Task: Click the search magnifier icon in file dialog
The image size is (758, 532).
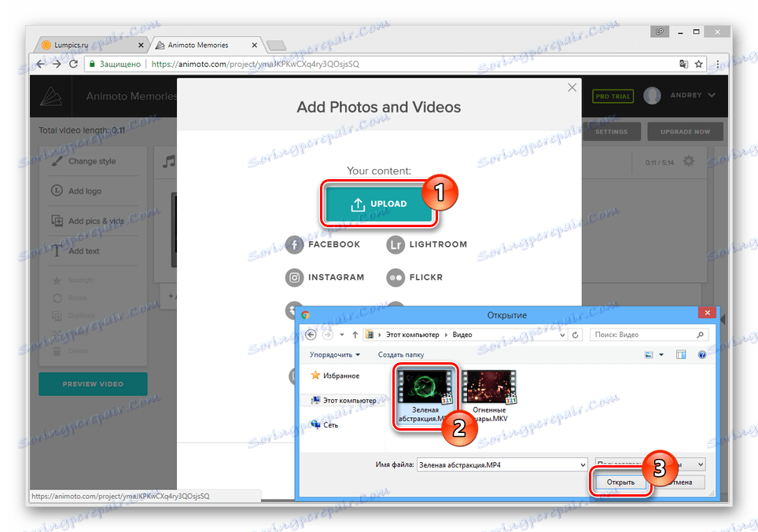Action: 700,335
